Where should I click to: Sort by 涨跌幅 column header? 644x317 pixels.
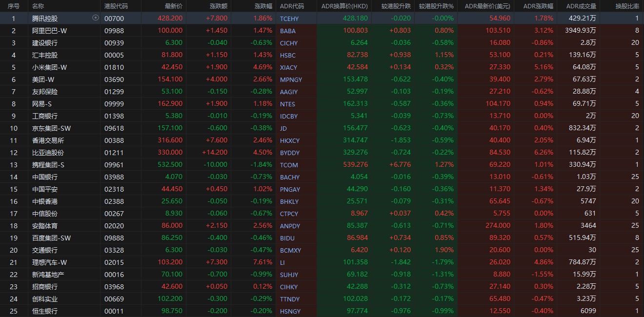click(x=263, y=6)
